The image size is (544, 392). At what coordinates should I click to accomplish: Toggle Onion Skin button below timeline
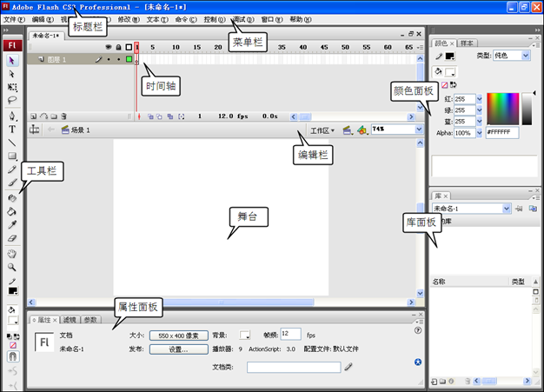[x=150, y=116]
